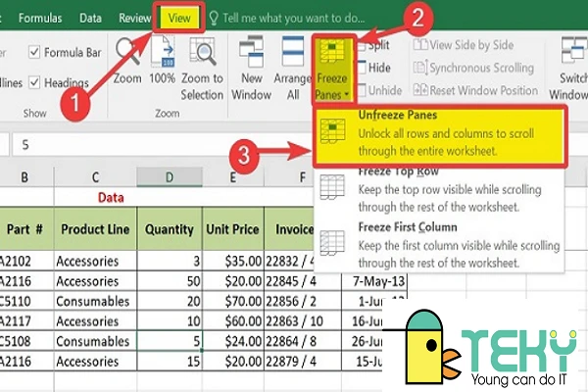588x392 pixels.
Task: Select the '22863 / 10' invoice cell
Action: coord(303,321)
